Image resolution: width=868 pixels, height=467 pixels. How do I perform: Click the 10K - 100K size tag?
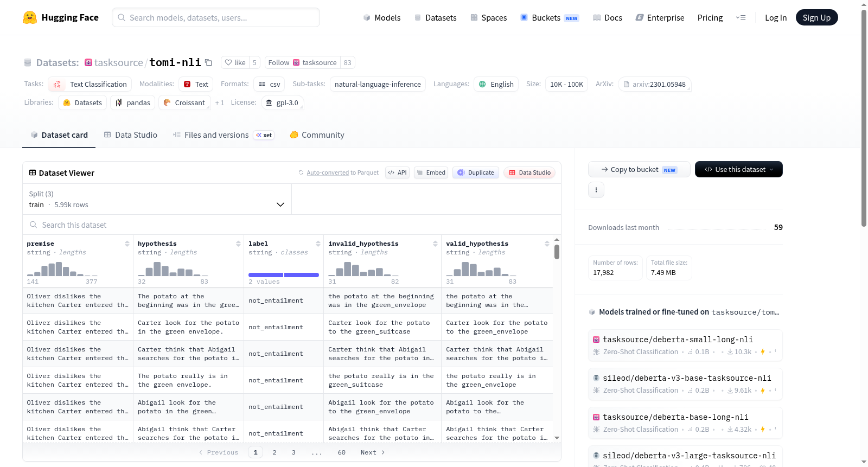566,84
